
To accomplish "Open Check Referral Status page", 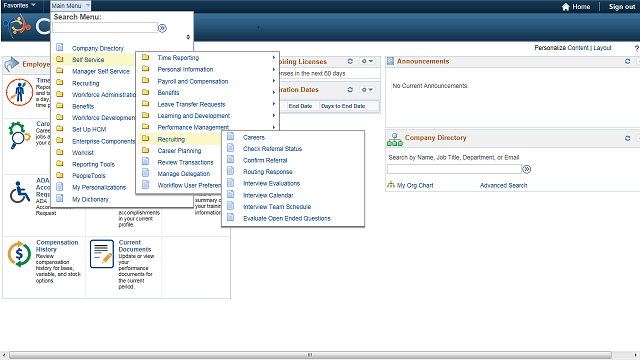I will [272, 149].
